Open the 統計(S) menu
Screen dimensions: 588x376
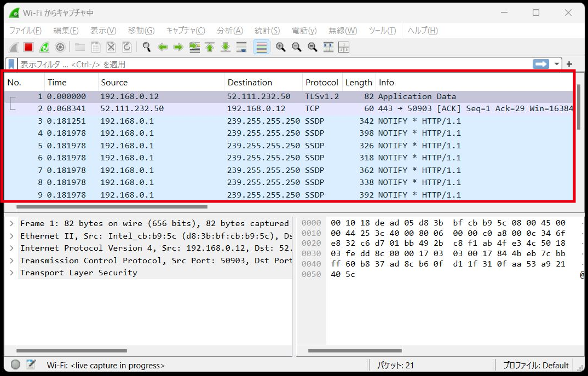pyautogui.click(x=267, y=31)
